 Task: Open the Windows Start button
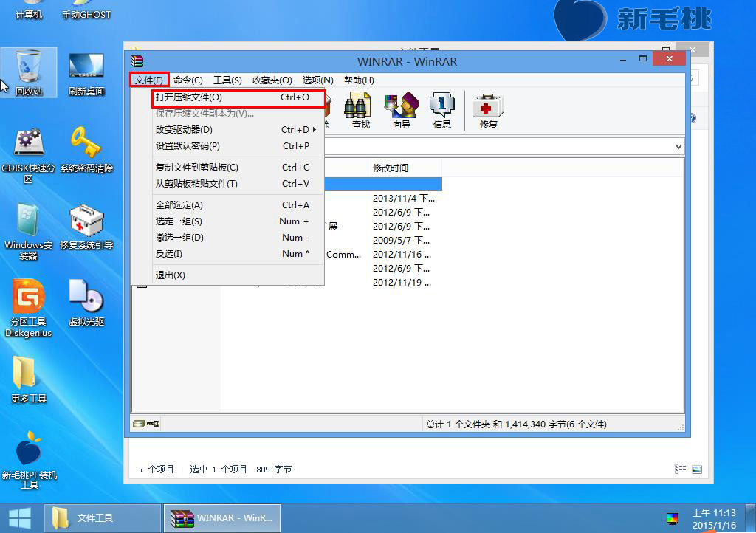point(20,518)
